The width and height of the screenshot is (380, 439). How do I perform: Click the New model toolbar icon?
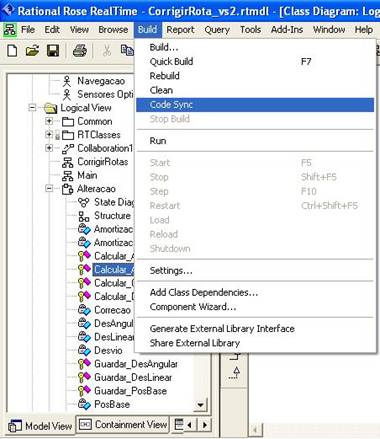pos(12,51)
